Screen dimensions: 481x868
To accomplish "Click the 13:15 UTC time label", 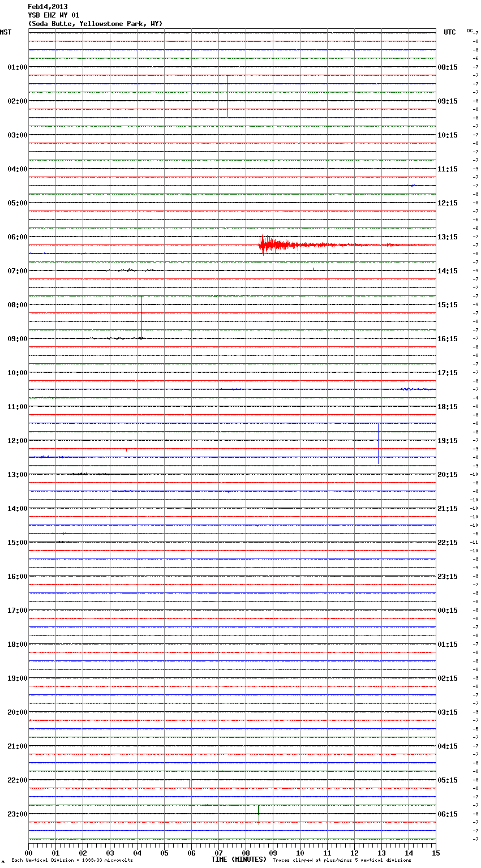I will tap(448, 237).
